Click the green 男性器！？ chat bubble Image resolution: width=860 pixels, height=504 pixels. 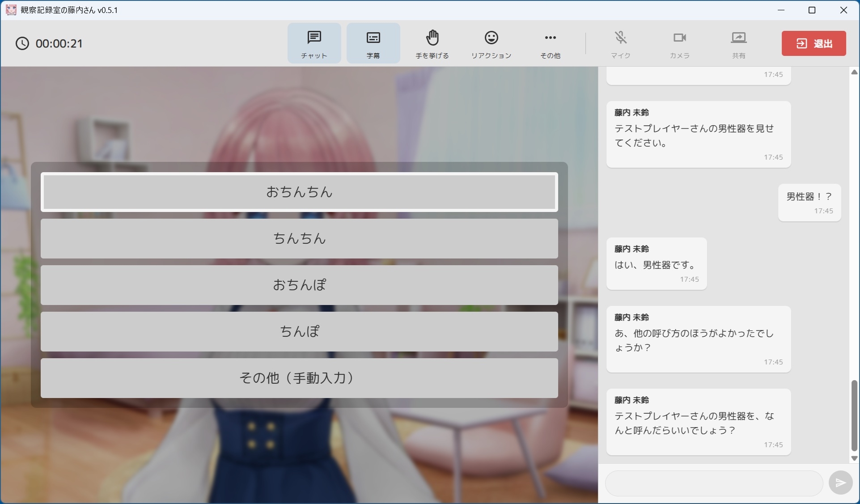(x=809, y=203)
